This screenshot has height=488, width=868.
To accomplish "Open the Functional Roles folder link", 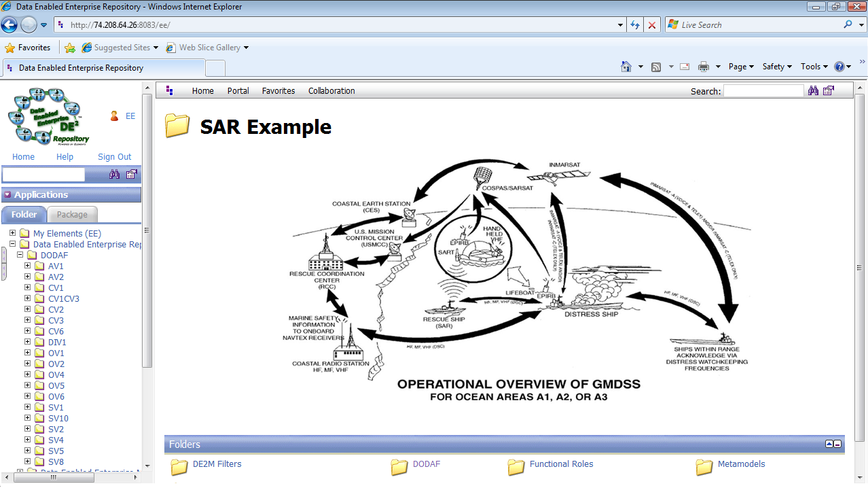I will [x=562, y=464].
